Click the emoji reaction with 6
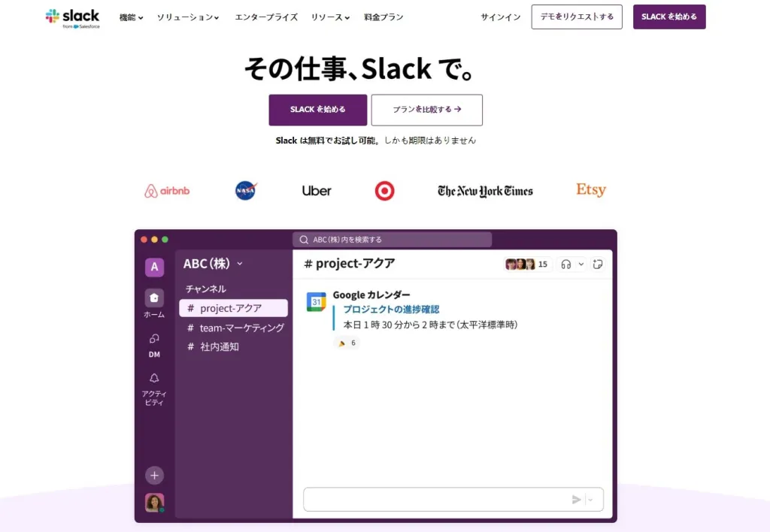 pyautogui.click(x=347, y=343)
